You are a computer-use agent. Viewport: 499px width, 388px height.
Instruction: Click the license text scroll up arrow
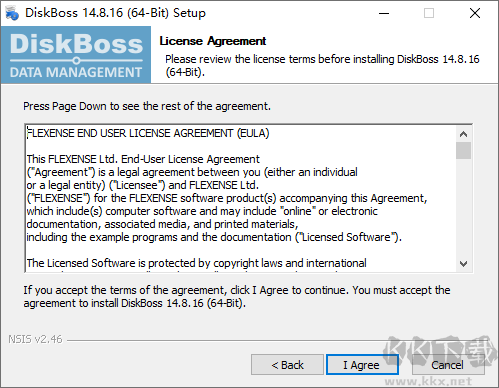pyautogui.click(x=463, y=134)
